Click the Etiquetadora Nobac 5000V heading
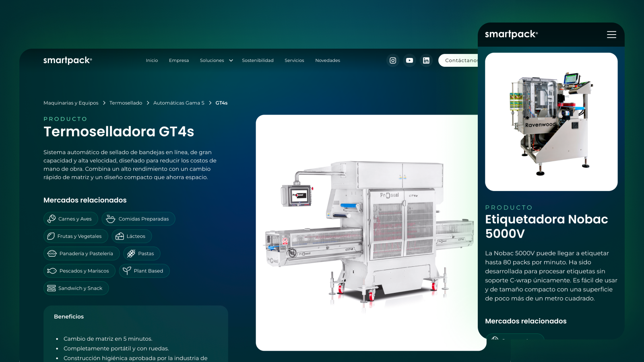Image resolution: width=644 pixels, height=362 pixels. tap(547, 226)
